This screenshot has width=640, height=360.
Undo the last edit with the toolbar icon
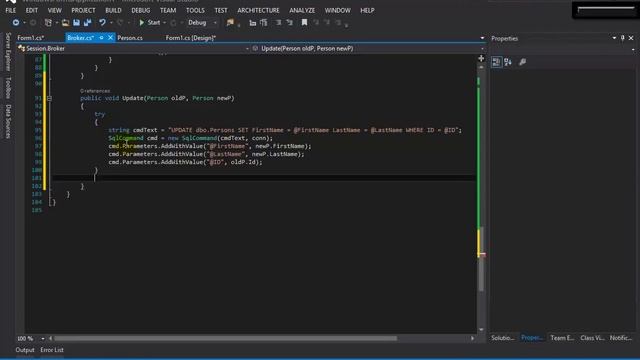pos(102,23)
